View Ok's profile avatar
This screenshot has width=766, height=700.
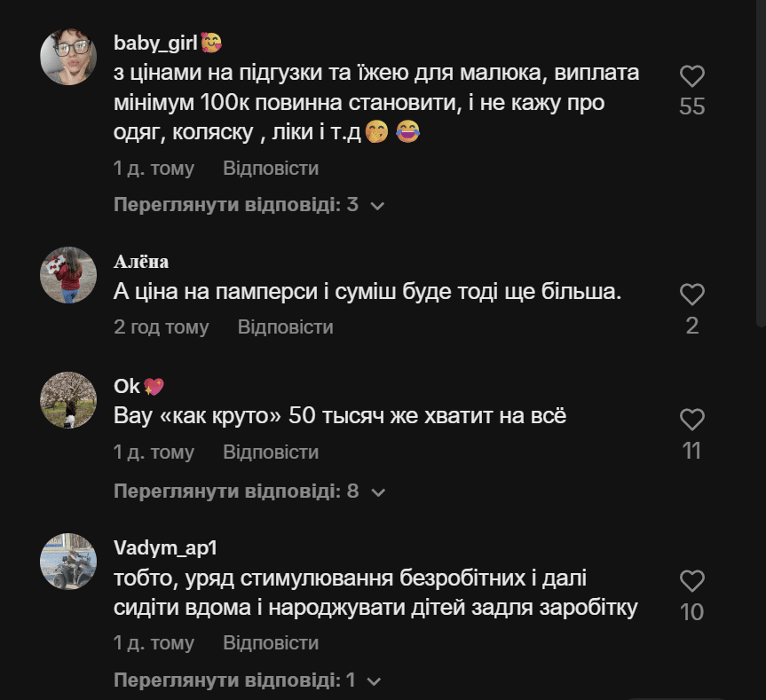[x=68, y=400]
